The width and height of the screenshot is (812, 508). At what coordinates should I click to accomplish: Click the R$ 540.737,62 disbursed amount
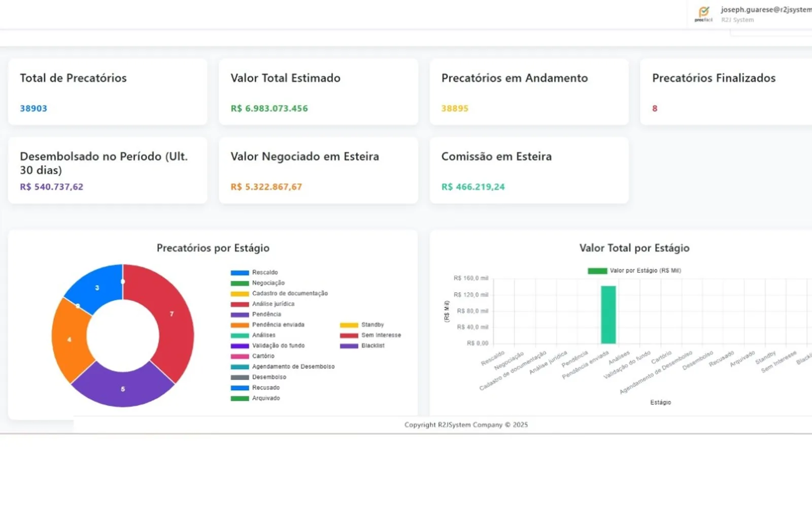pyautogui.click(x=51, y=186)
